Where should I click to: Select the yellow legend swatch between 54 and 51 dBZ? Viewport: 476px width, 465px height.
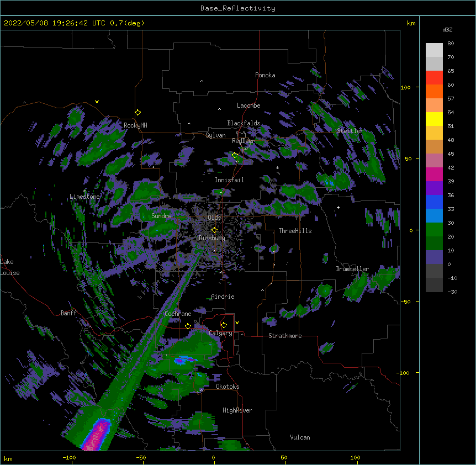point(434,119)
